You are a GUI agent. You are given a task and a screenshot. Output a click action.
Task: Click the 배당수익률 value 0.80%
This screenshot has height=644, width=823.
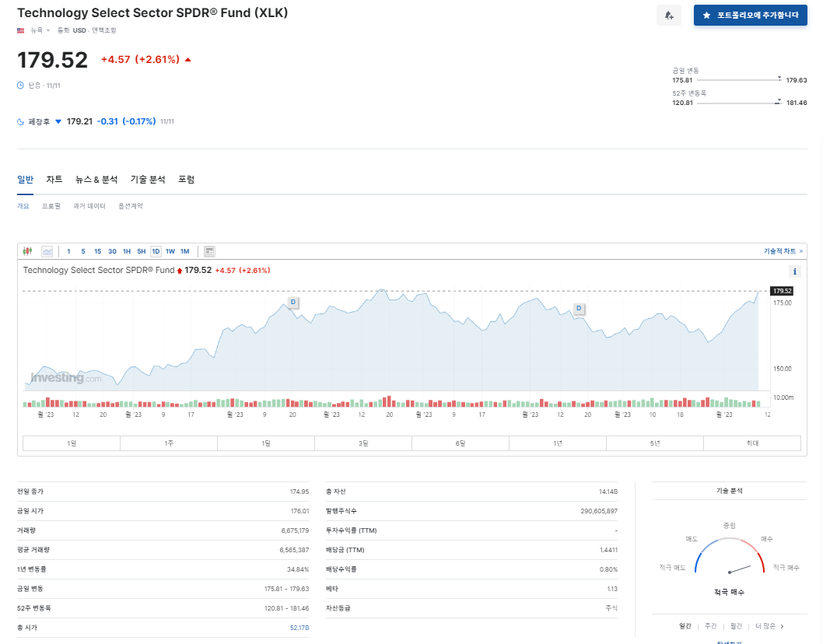[x=608, y=569]
